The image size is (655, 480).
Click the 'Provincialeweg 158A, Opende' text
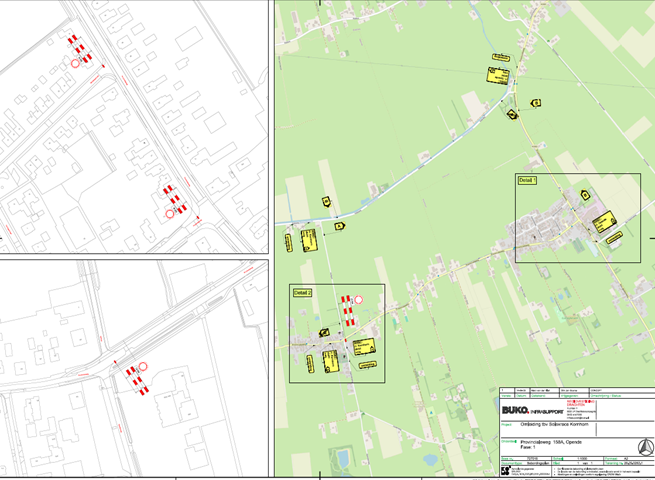[550, 441]
